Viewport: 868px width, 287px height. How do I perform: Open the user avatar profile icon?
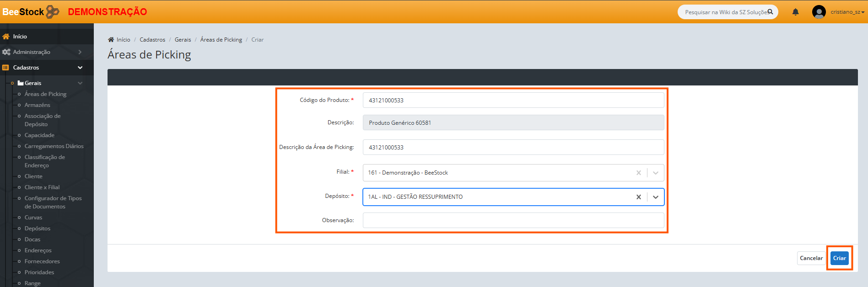(819, 12)
